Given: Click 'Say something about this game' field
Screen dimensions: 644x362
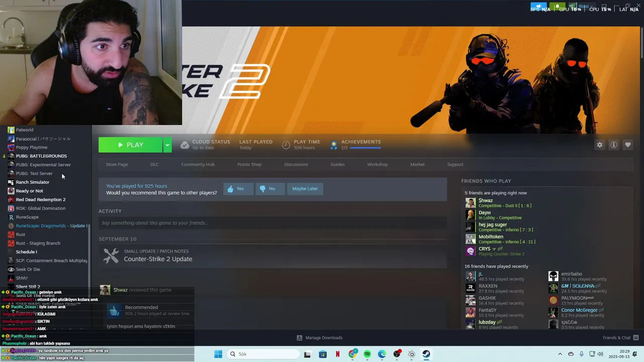Looking at the screenshot, I should [x=273, y=223].
